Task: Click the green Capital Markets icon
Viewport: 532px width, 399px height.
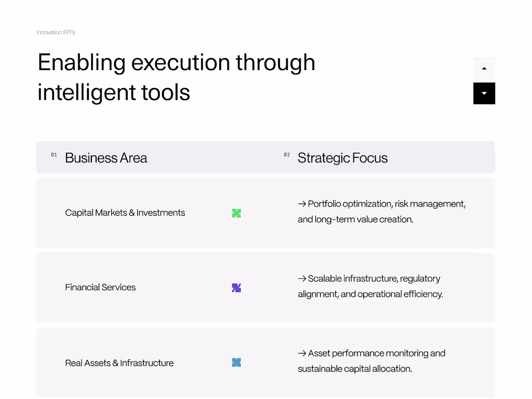Action: coord(236,213)
